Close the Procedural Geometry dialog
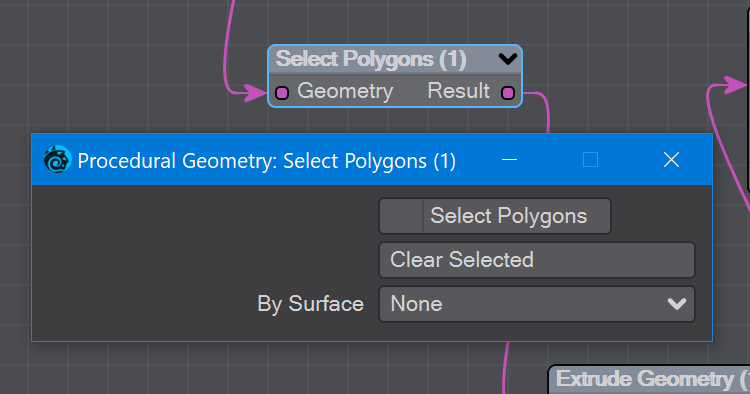 click(672, 160)
